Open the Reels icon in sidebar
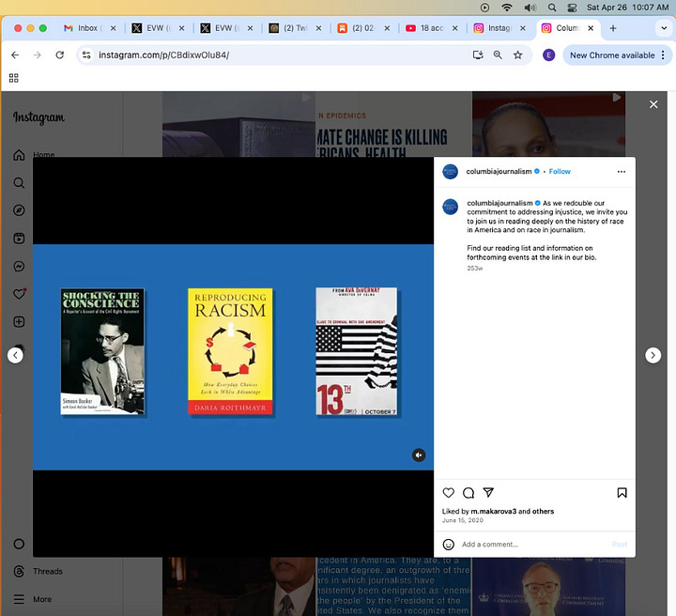 tap(19, 239)
